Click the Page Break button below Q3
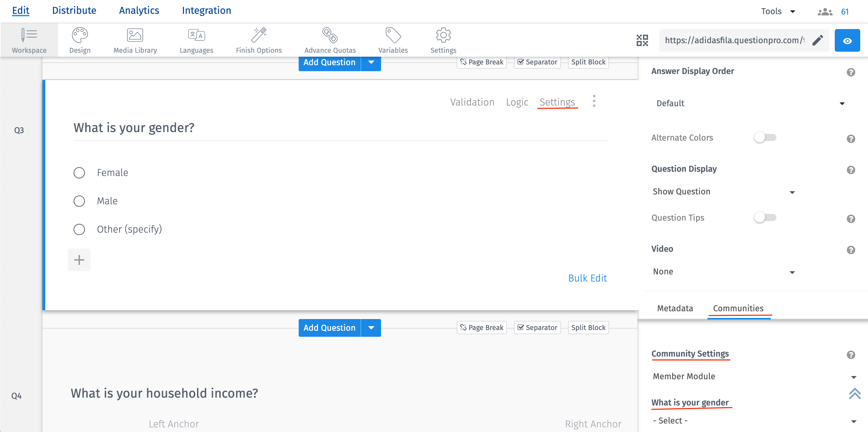 482,328
